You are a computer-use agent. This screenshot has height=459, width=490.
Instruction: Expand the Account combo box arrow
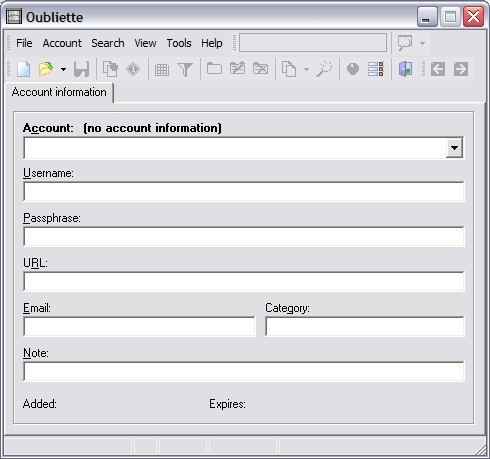454,147
